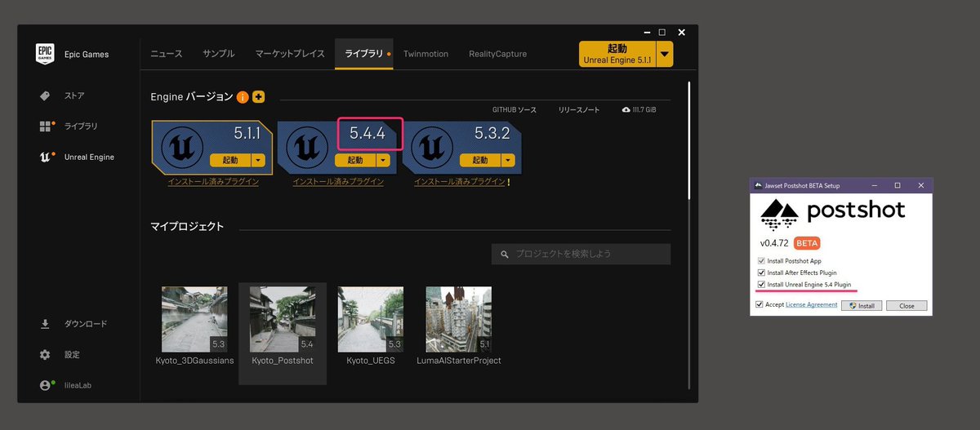This screenshot has height=430, width=980.
Task: Select Unreal Engine in the sidebar
Action: tap(76, 157)
